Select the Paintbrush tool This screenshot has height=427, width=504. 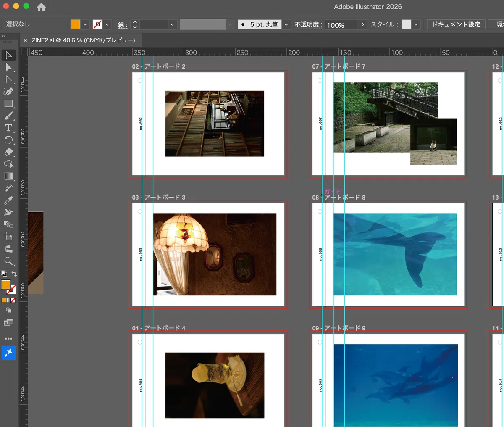click(x=8, y=116)
